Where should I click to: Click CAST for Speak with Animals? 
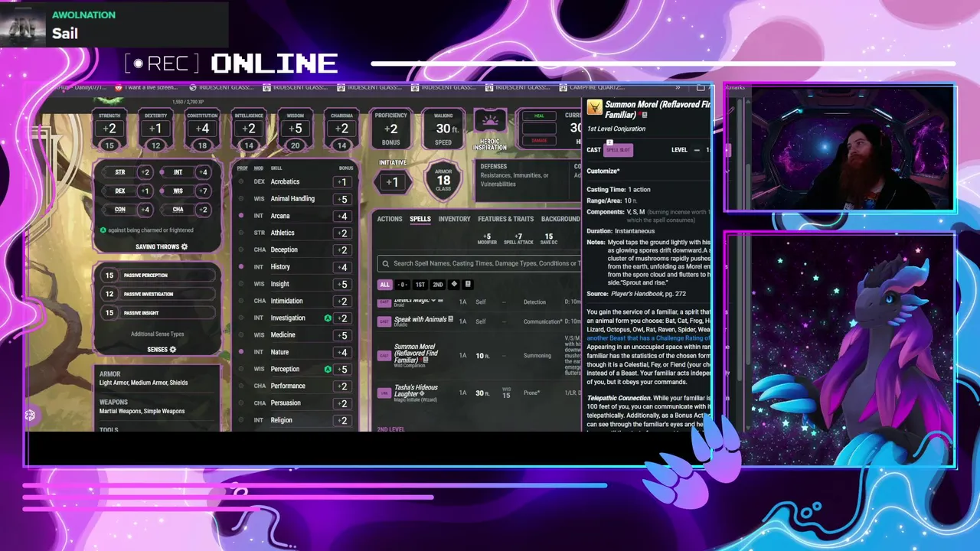384,321
